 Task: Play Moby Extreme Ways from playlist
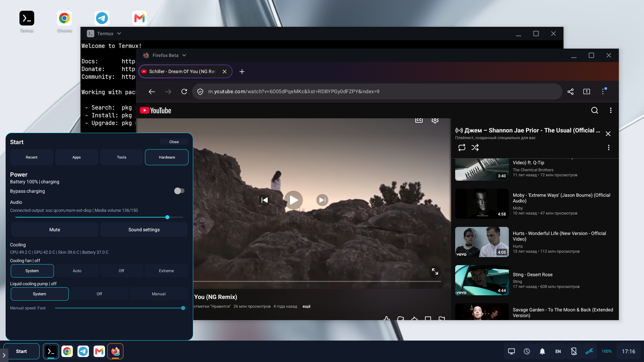535,204
